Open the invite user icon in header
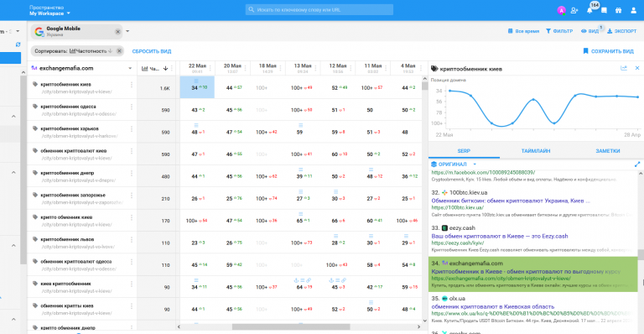 click(x=574, y=10)
